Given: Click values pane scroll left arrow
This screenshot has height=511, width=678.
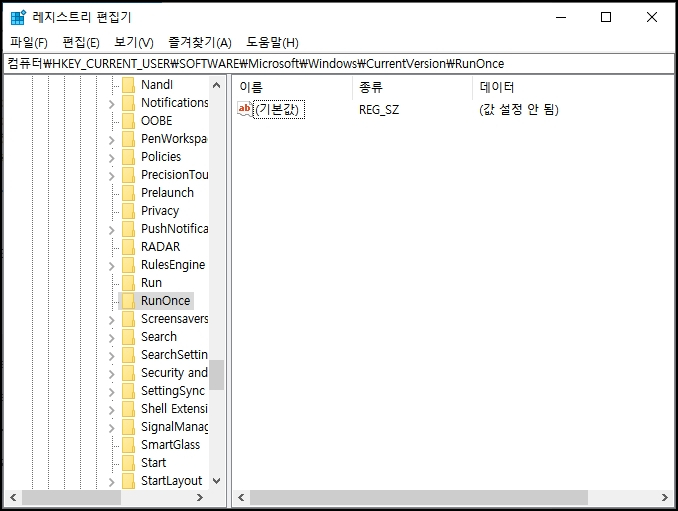Looking at the screenshot, I should [x=241, y=498].
